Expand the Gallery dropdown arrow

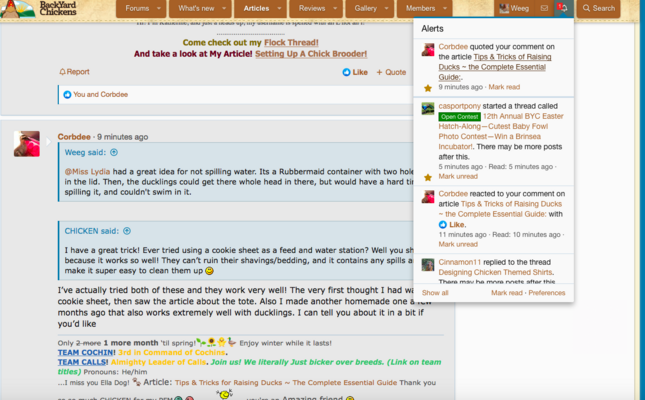387,8
